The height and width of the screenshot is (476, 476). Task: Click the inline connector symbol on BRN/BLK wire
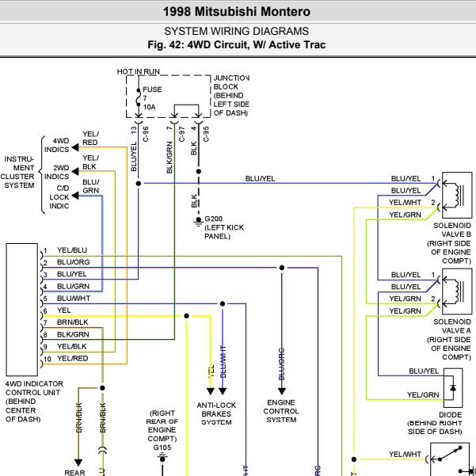(103, 451)
